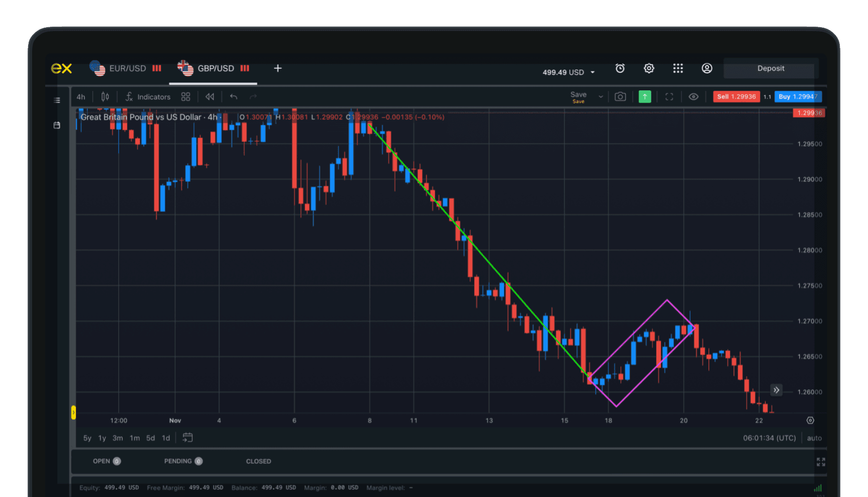Open the Save layout dropdown arrow
Image resolution: width=868 pixels, height=497 pixels.
(x=601, y=97)
